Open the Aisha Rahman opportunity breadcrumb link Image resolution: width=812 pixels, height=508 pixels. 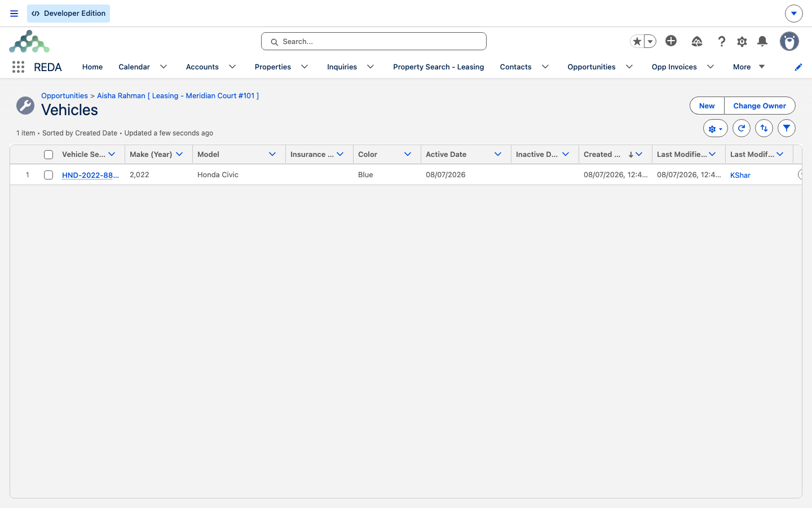pos(178,96)
